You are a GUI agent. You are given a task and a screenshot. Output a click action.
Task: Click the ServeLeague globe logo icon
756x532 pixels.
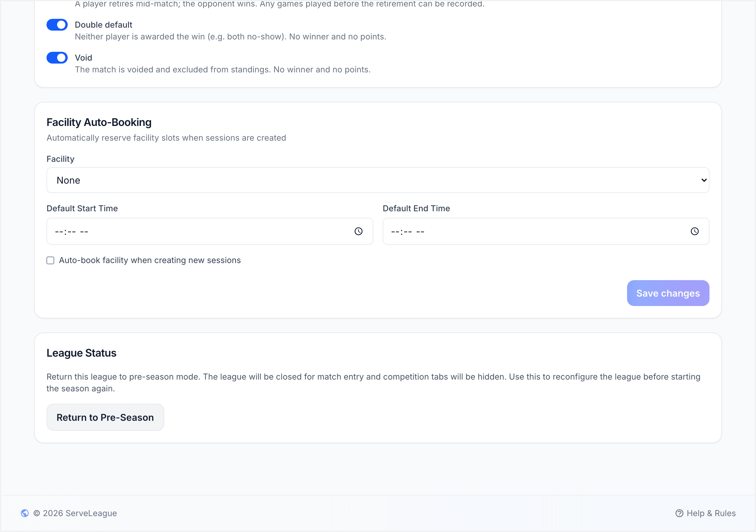[x=25, y=513]
